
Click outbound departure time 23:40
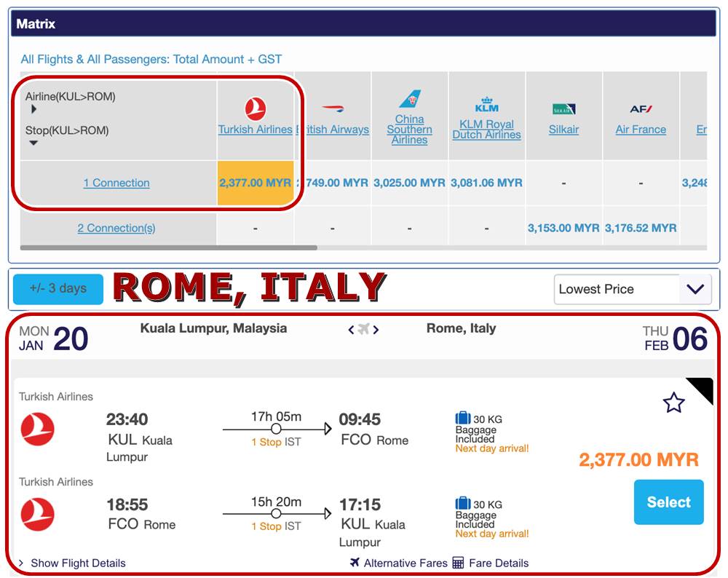(x=127, y=419)
